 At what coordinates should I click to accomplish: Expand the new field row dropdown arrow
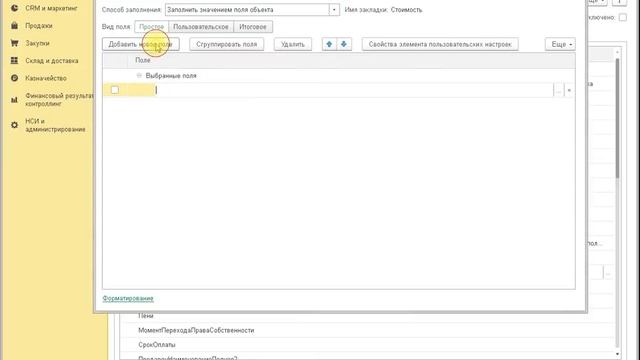[569, 90]
